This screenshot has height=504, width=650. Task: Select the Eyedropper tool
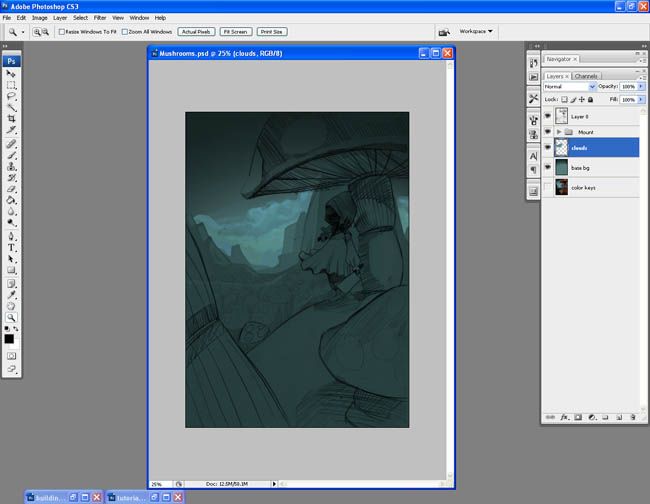pyautogui.click(x=11, y=295)
